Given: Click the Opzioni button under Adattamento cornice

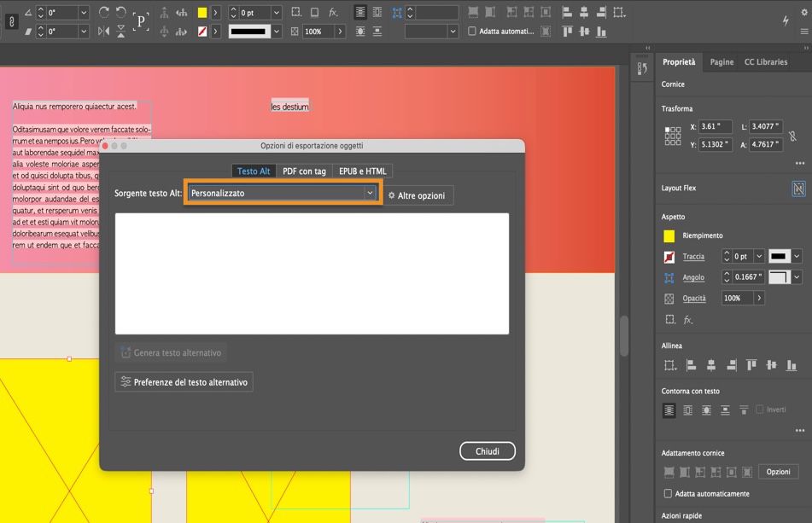Looking at the screenshot, I should [x=779, y=472].
